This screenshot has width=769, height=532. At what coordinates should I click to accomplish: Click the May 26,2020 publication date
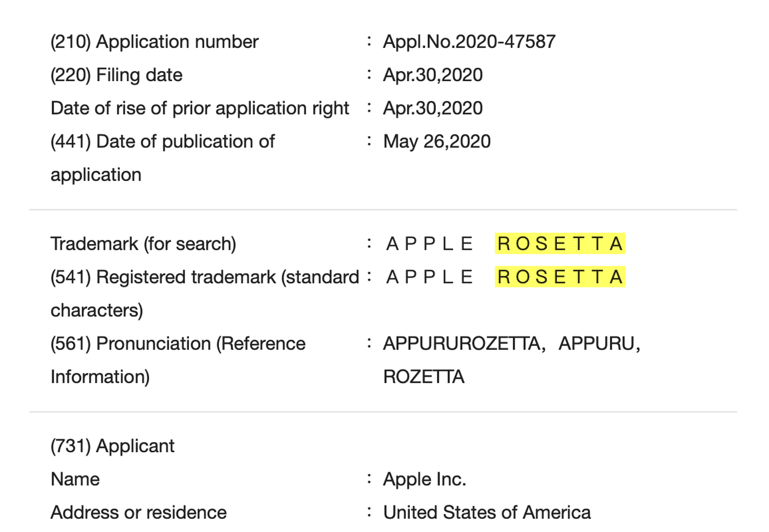pos(436,141)
